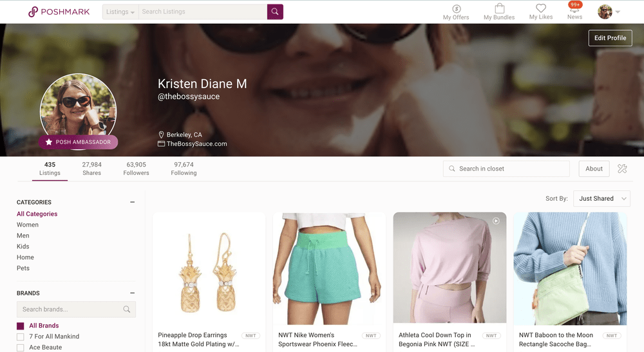This screenshot has height=352, width=644.
Task: Open My Offers dollar icon
Action: pyautogui.click(x=456, y=8)
